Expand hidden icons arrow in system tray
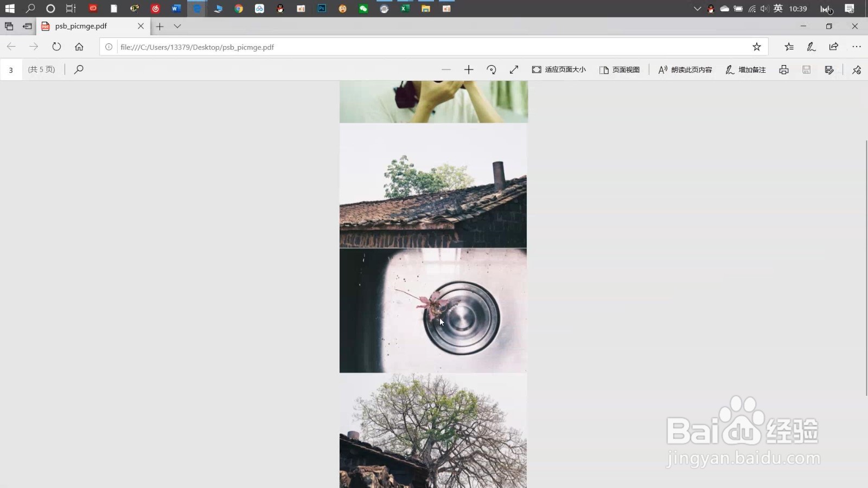This screenshot has width=868, height=488. [697, 9]
